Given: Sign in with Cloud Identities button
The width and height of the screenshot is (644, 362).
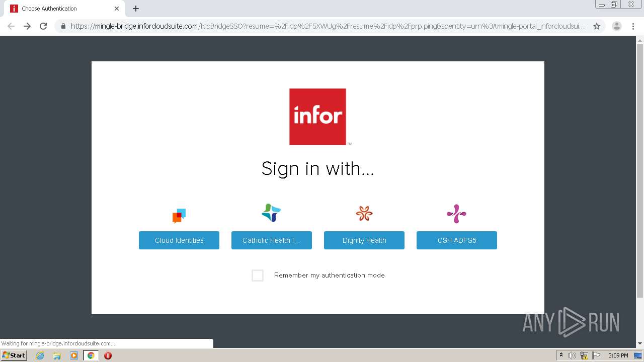Looking at the screenshot, I should click(179, 240).
